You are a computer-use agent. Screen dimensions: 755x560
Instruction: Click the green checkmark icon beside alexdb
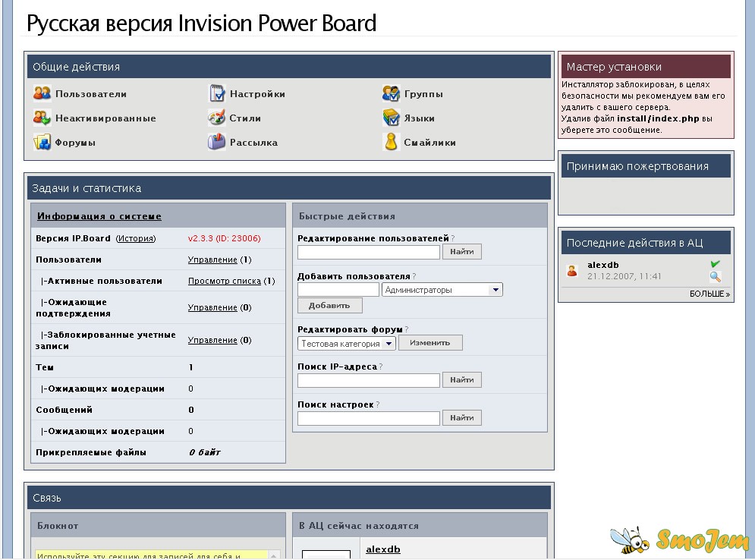[x=715, y=264]
